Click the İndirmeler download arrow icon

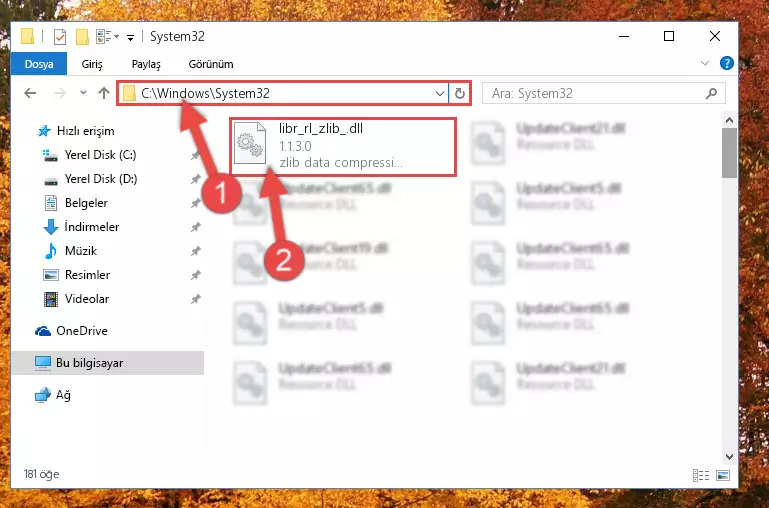pyautogui.click(x=51, y=227)
